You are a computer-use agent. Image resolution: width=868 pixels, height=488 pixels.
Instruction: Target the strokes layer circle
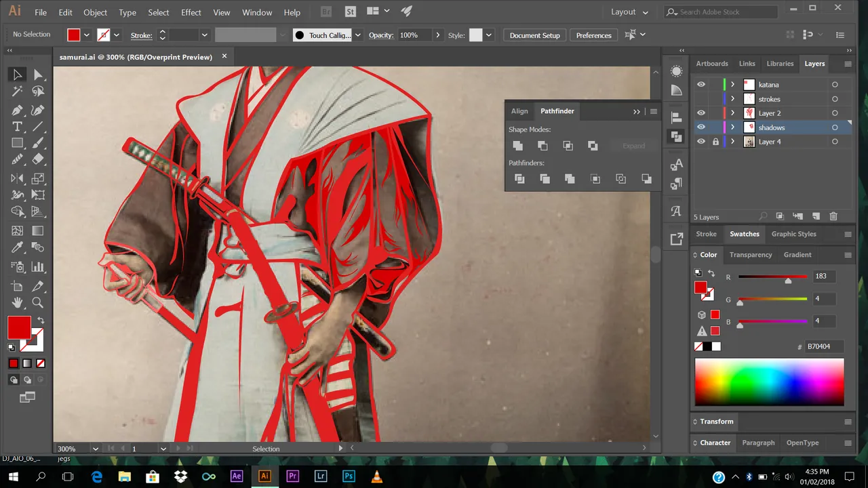click(835, 99)
